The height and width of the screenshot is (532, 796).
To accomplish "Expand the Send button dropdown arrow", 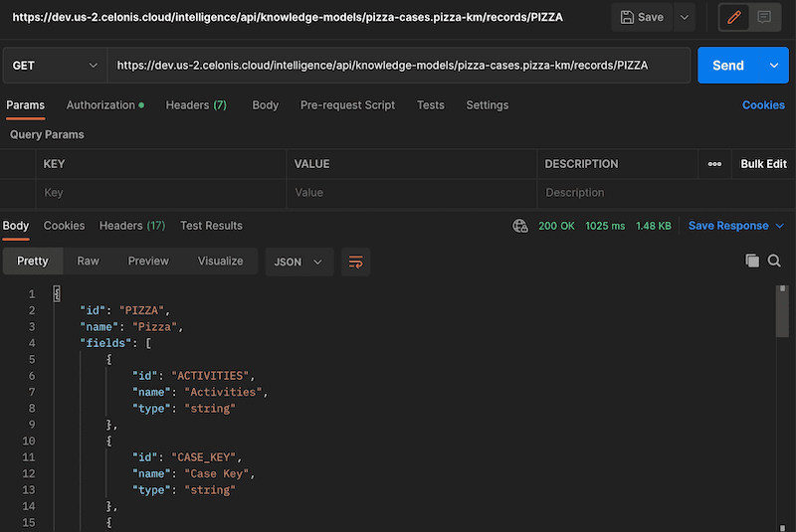I will click(774, 66).
